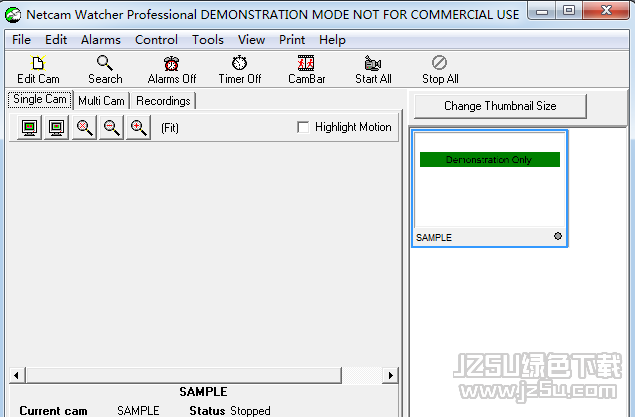Open the View menu

click(251, 40)
